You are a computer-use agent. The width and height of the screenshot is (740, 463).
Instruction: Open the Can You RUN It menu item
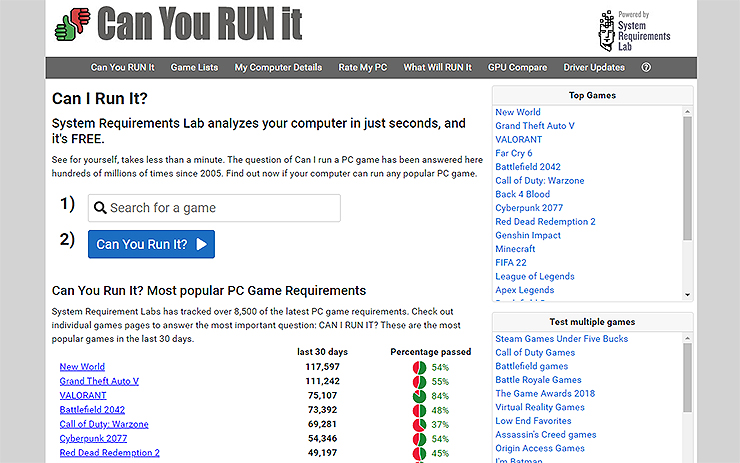click(x=123, y=67)
